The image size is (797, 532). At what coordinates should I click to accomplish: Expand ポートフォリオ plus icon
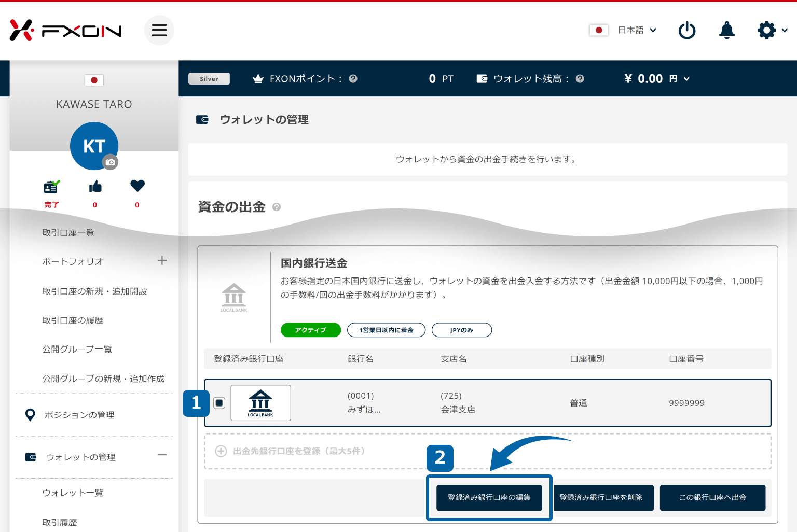(x=162, y=260)
